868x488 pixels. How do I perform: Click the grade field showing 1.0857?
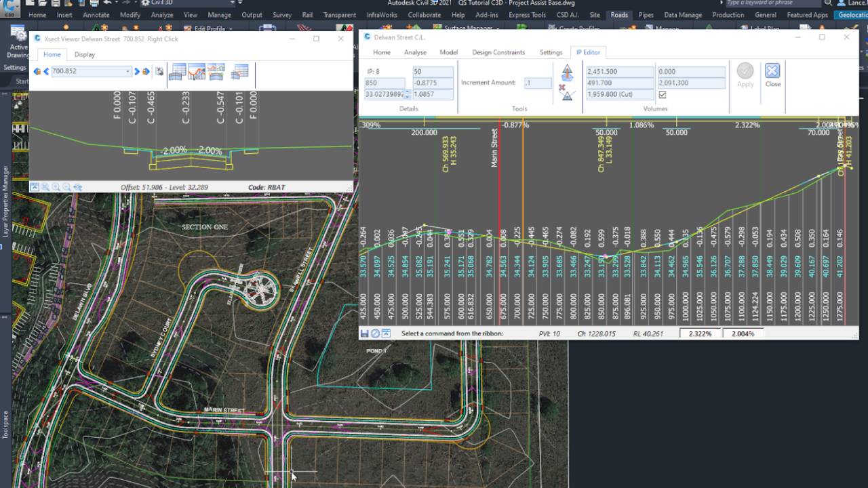[433, 94]
